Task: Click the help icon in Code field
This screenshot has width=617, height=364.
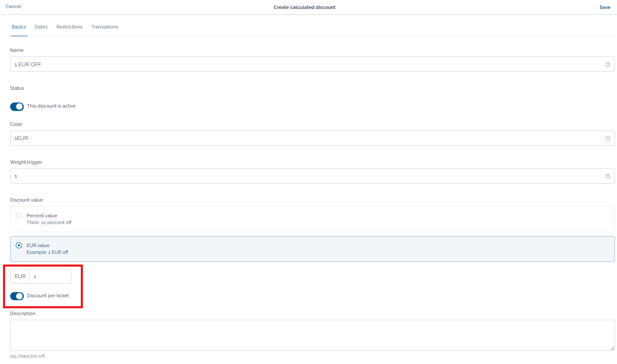Action: 608,138
